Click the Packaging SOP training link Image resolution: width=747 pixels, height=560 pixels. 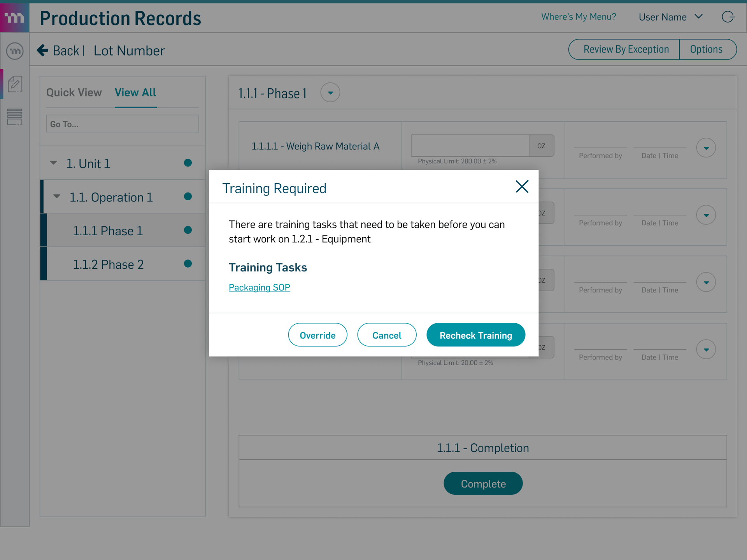(x=260, y=287)
